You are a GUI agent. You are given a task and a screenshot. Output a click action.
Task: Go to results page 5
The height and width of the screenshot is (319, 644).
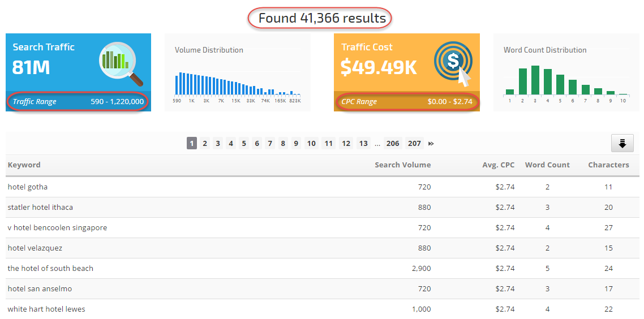(x=244, y=144)
